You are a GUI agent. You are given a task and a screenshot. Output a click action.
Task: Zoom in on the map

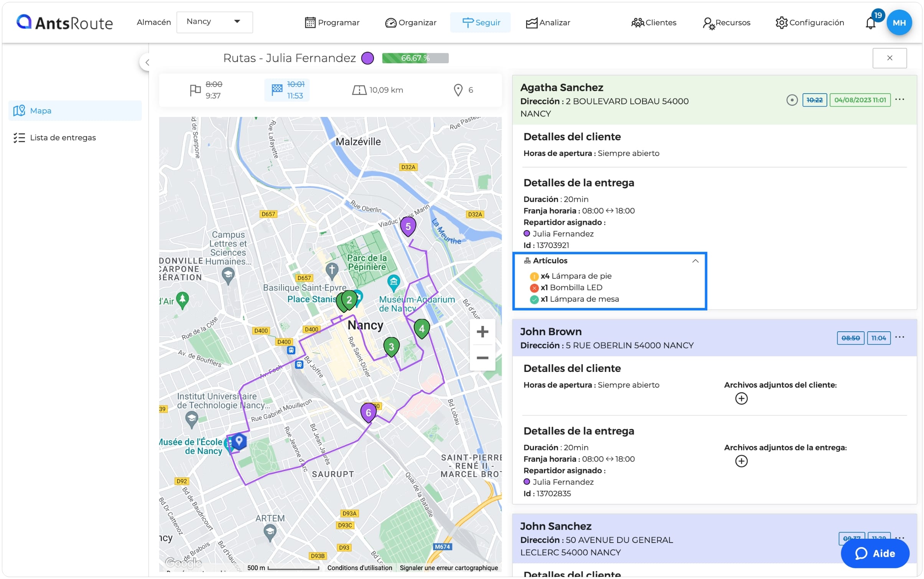point(482,332)
